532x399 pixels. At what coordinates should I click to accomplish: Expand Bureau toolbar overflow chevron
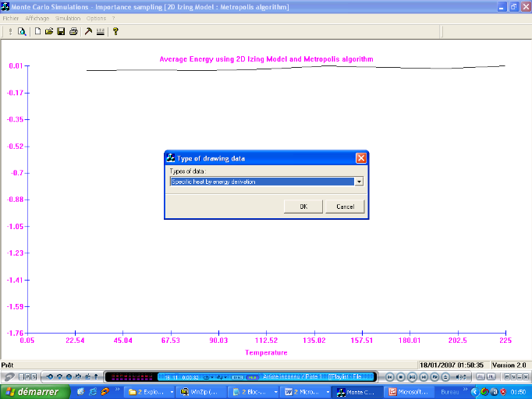point(465,389)
